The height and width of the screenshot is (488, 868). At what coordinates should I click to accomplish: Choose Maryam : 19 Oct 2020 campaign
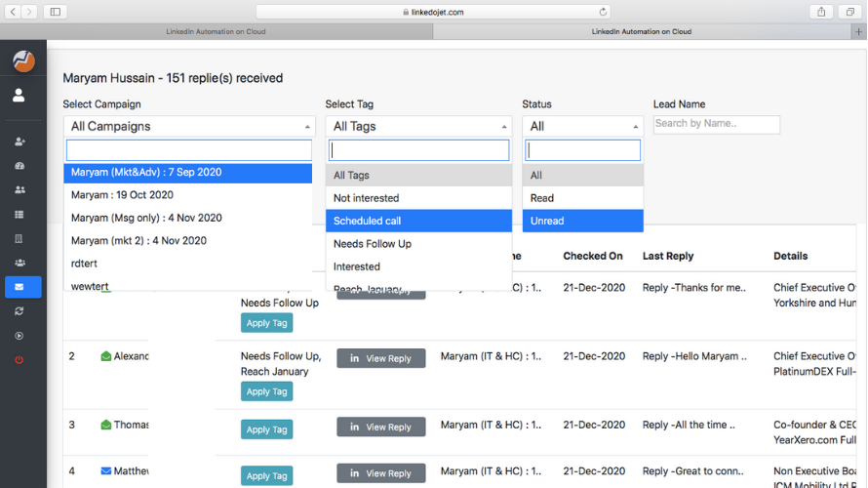pyautogui.click(x=188, y=195)
